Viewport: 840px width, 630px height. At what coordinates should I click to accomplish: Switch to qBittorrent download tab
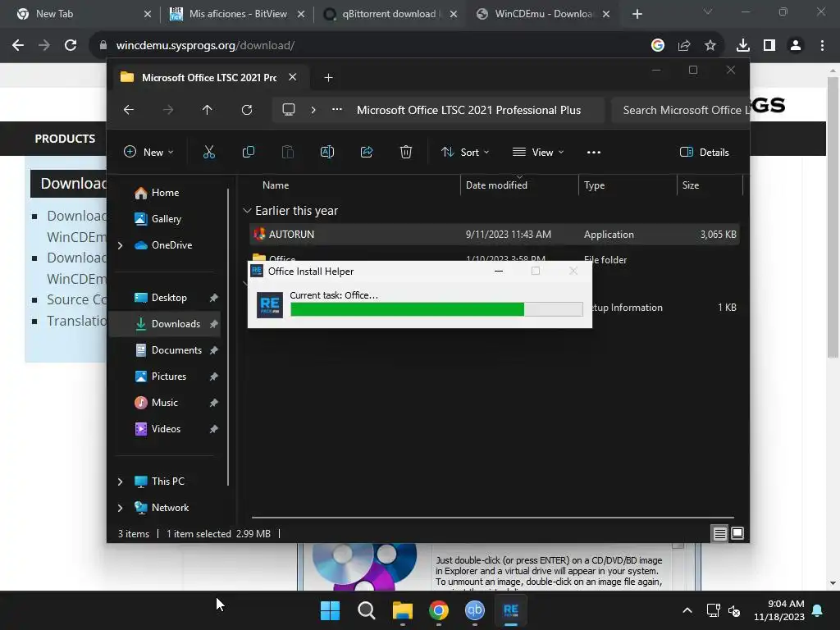[x=390, y=14]
